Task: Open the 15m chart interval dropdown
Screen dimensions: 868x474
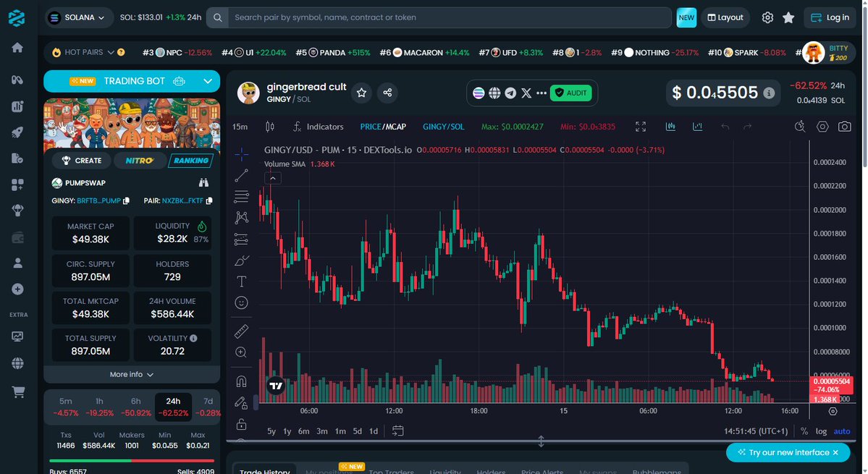Action: (x=240, y=127)
